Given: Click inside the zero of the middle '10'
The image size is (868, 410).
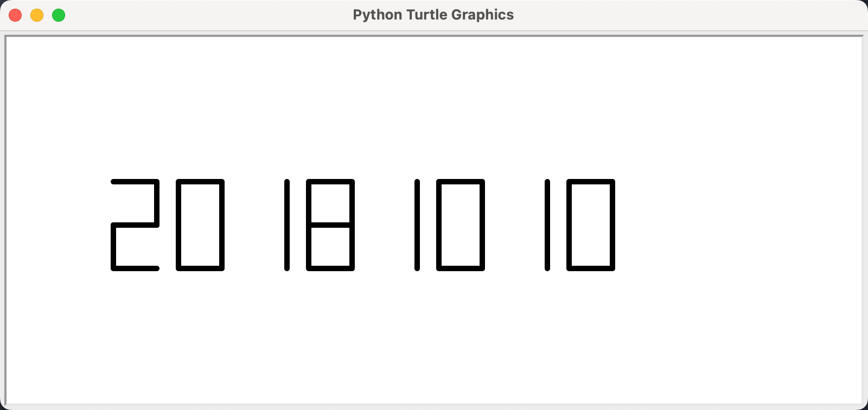Looking at the screenshot, I should click(461, 225).
